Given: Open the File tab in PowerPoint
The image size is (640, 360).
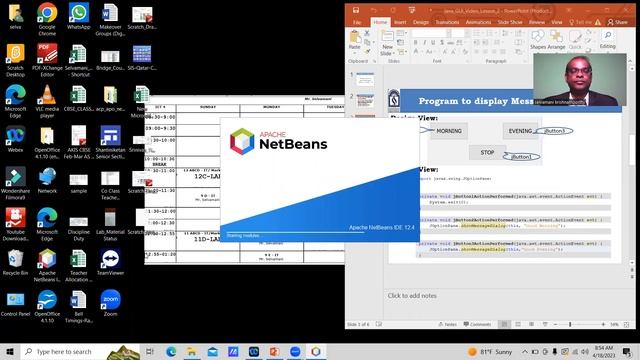Looking at the screenshot, I should (357, 22).
